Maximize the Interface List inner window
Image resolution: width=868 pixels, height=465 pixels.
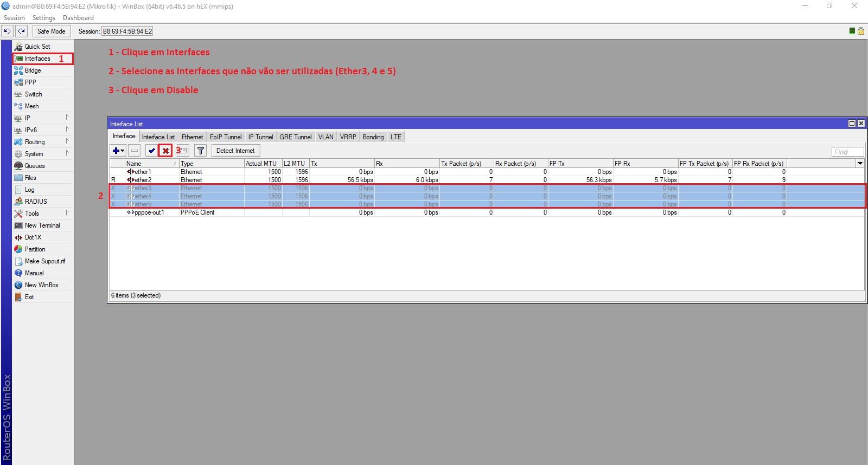point(852,124)
